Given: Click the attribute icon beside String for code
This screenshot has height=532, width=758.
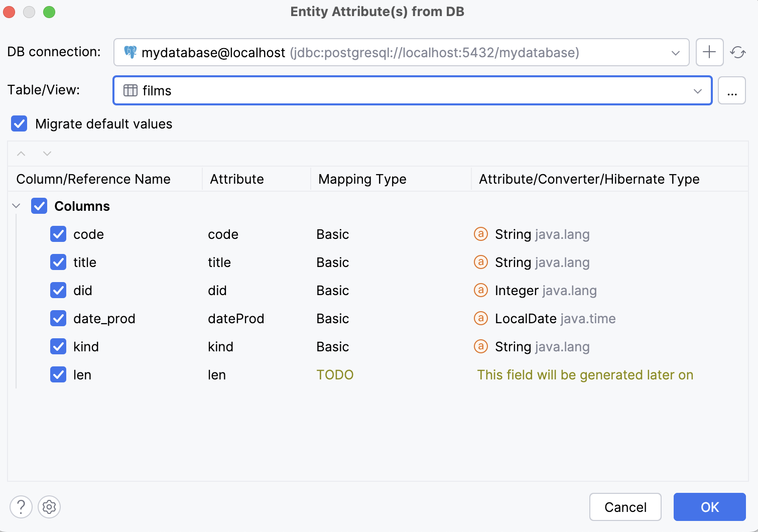Looking at the screenshot, I should pyautogui.click(x=480, y=234).
